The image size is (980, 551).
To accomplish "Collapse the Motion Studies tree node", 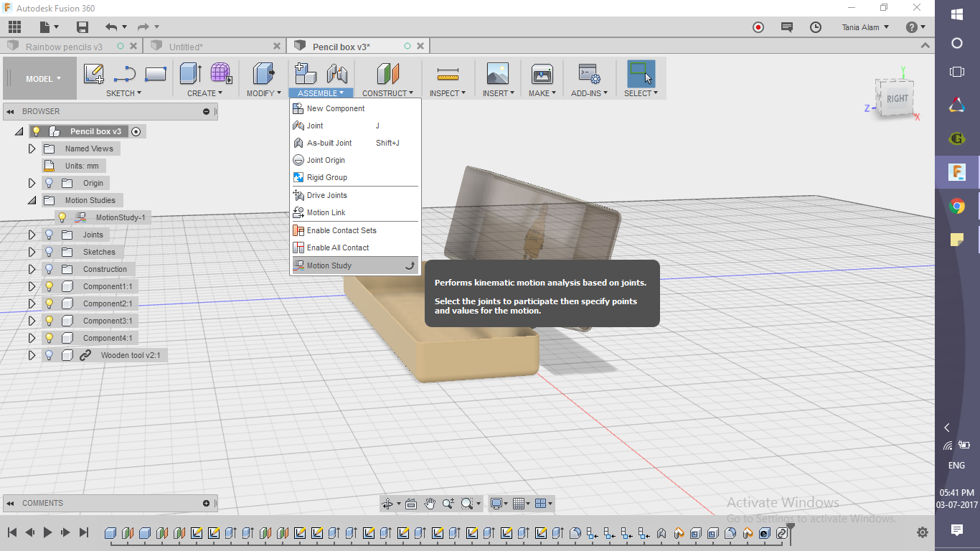I will click(x=32, y=200).
